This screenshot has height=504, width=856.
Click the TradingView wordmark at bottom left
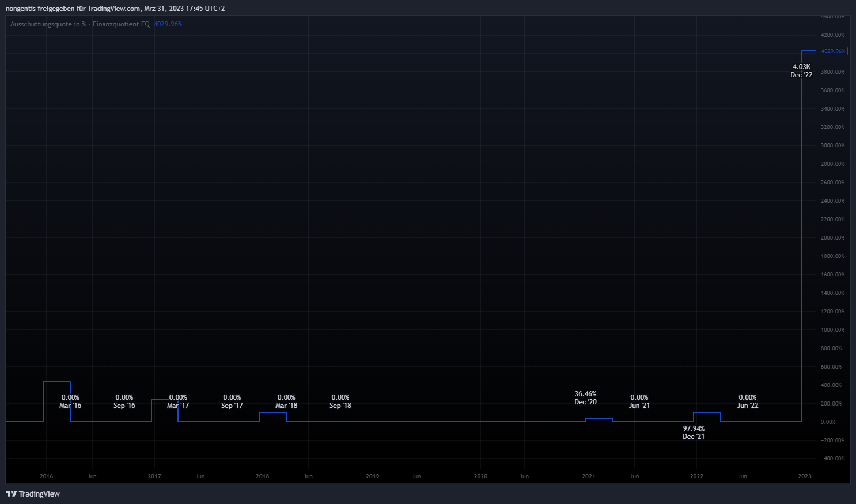(x=39, y=494)
